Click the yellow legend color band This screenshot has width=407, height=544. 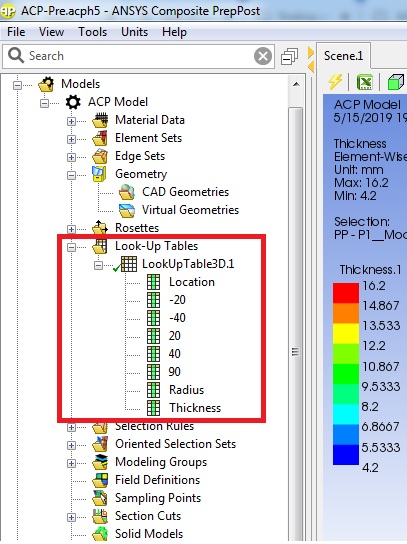tap(346, 334)
